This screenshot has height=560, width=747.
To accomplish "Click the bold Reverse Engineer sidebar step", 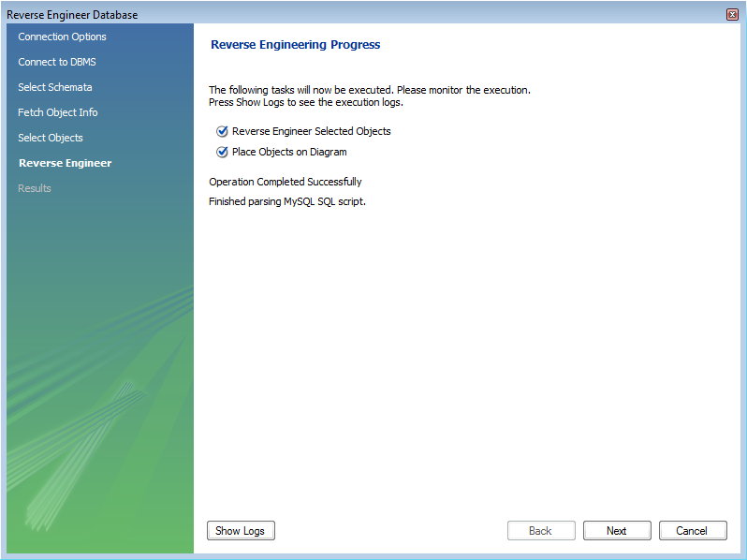I will tap(65, 164).
